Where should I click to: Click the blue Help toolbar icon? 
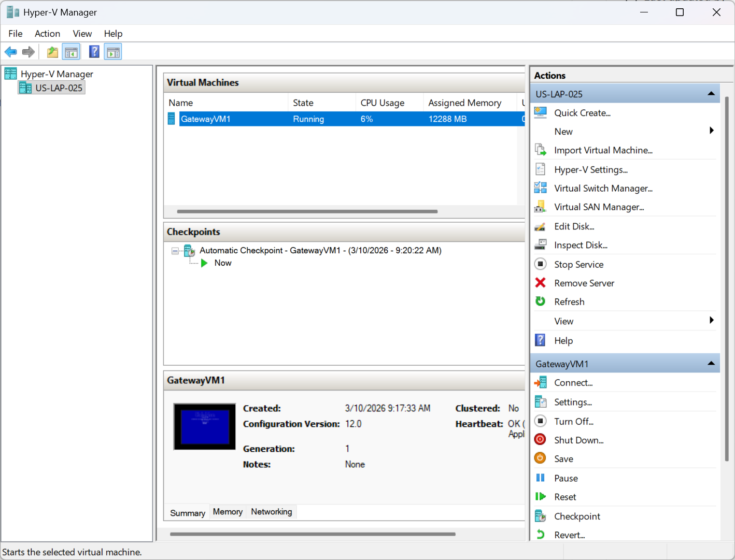[94, 52]
